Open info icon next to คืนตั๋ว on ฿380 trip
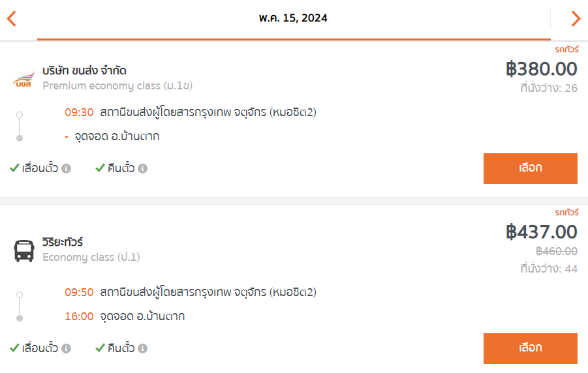Screen dimensions: 588x373 [142, 169]
